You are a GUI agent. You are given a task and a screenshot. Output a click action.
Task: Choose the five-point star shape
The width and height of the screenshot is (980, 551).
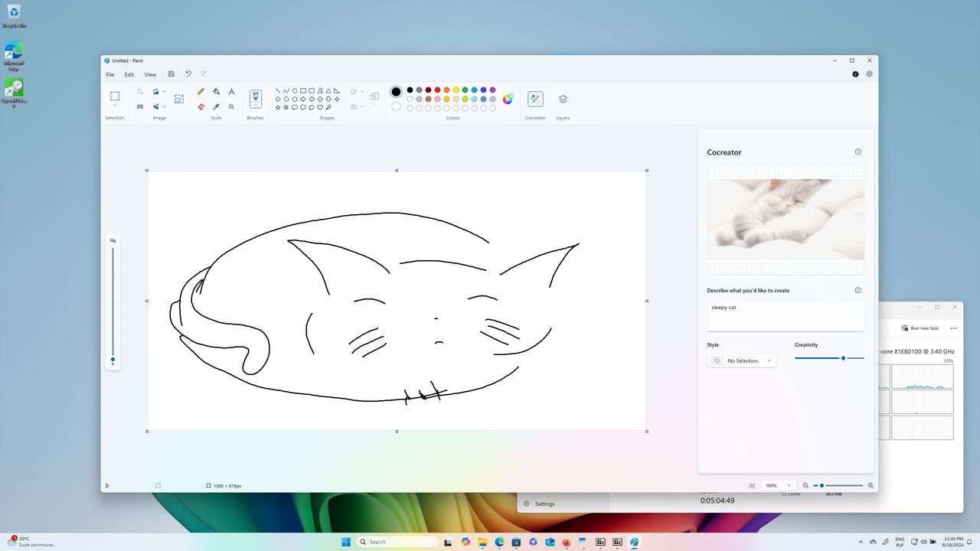pos(277,107)
